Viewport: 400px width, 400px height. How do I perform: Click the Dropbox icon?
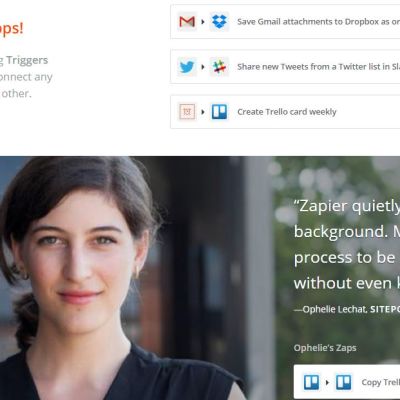[219, 22]
